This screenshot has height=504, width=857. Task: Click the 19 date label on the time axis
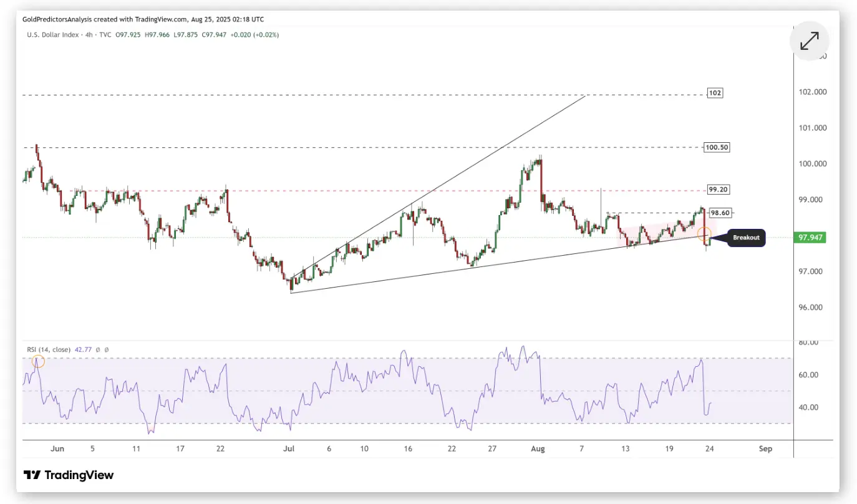coord(669,448)
